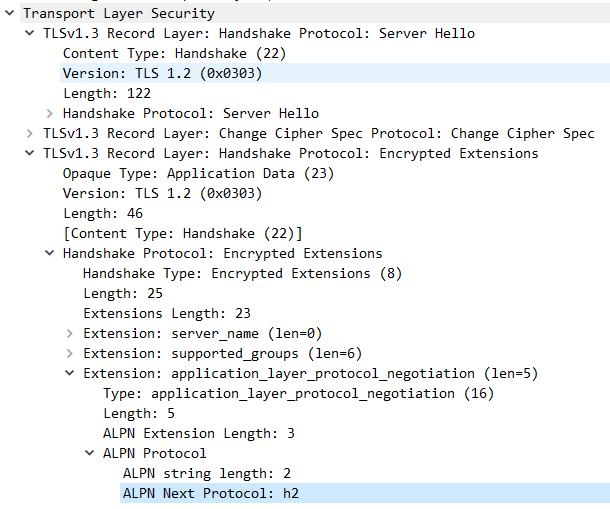Collapse the Transport Layer Security tree
This screenshot has width=610, height=509.
(x=10, y=13)
